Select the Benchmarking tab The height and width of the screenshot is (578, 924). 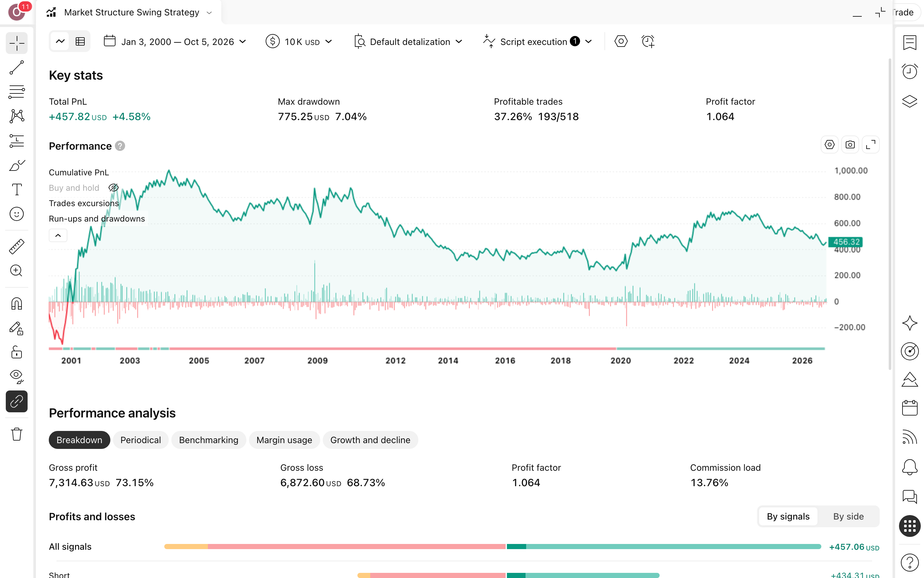(x=209, y=440)
